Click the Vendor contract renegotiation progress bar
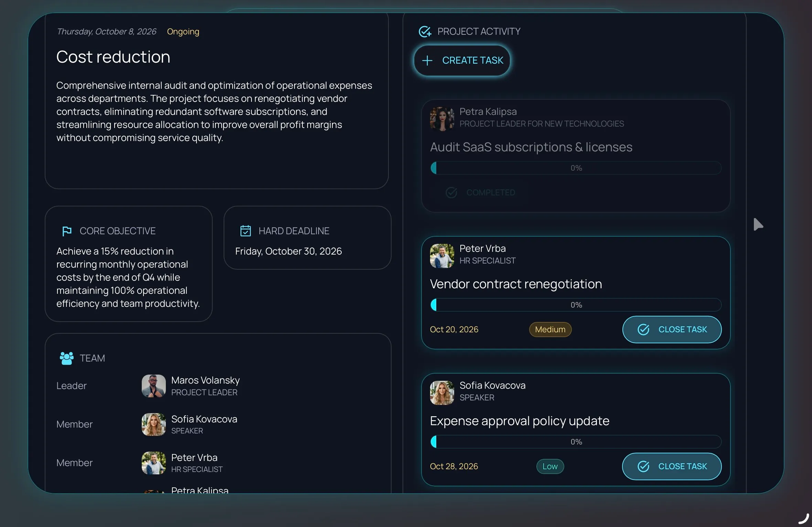 tap(576, 305)
